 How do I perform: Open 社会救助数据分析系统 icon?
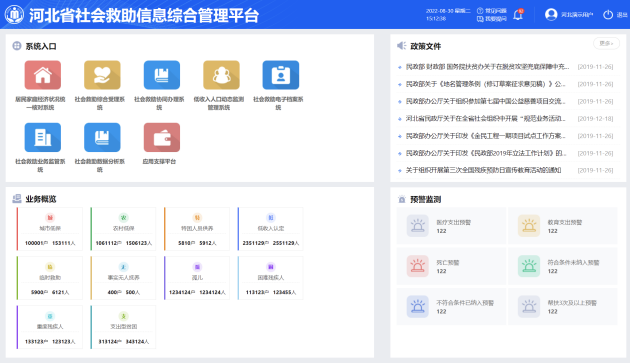[x=102, y=137]
